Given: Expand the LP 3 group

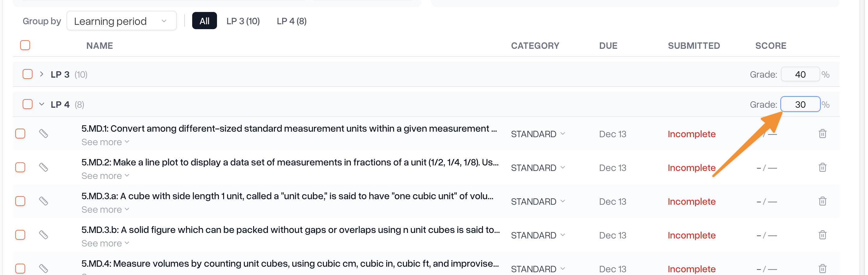Looking at the screenshot, I should pyautogui.click(x=41, y=74).
